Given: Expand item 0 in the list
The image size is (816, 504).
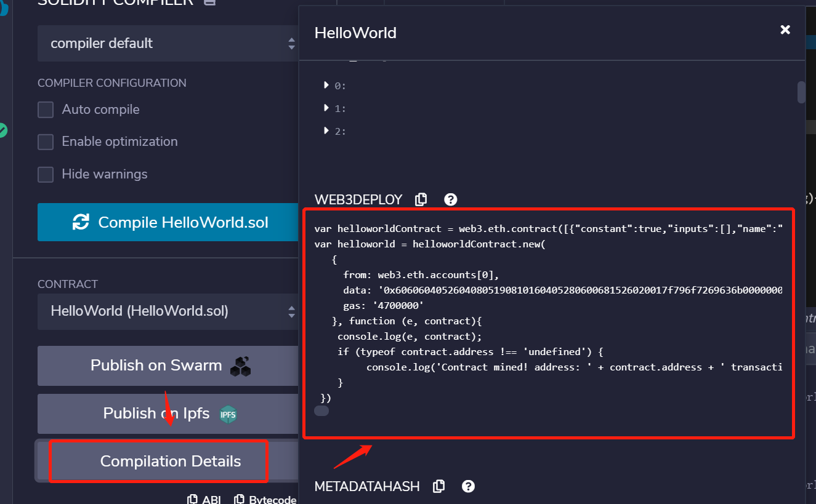Looking at the screenshot, I should click(x=326, y=86).
